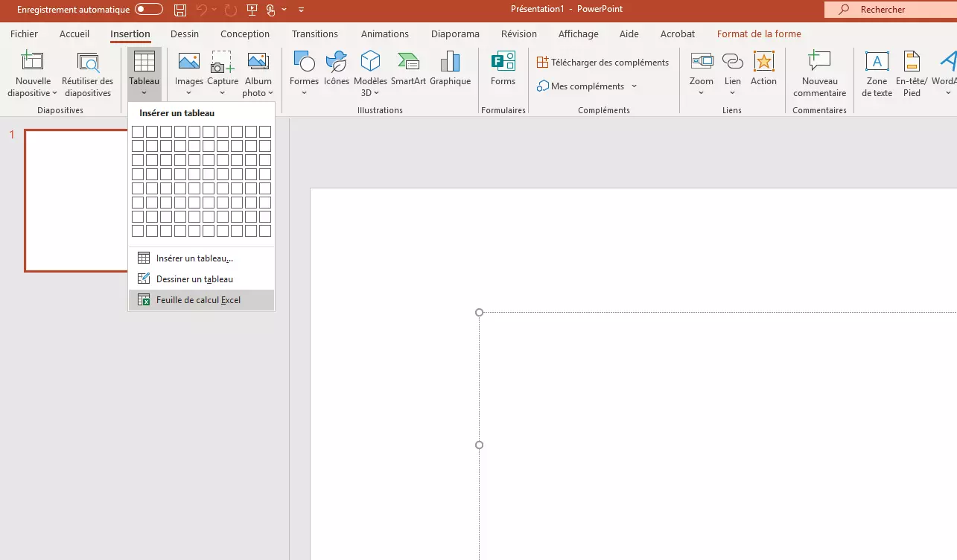Click the En-tête/Pied icon
Screen dimensions: 957x560
click(x=912, y=61)
